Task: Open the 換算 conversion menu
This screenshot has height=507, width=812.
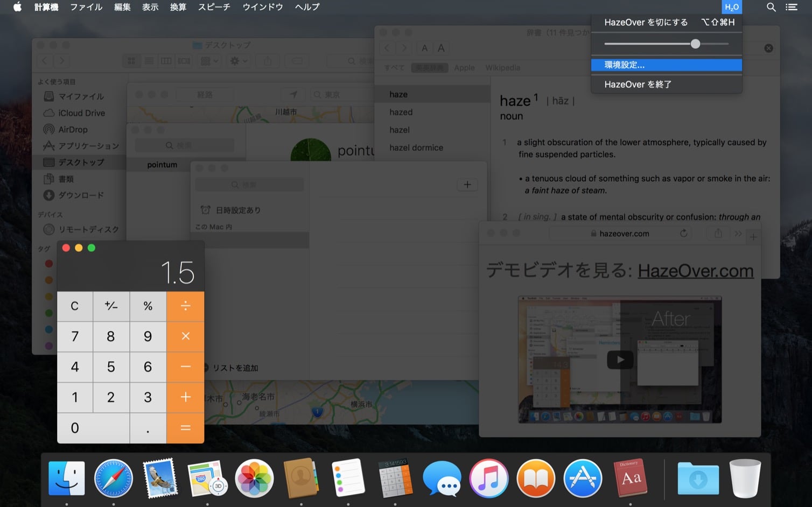Action: point(178,7)
